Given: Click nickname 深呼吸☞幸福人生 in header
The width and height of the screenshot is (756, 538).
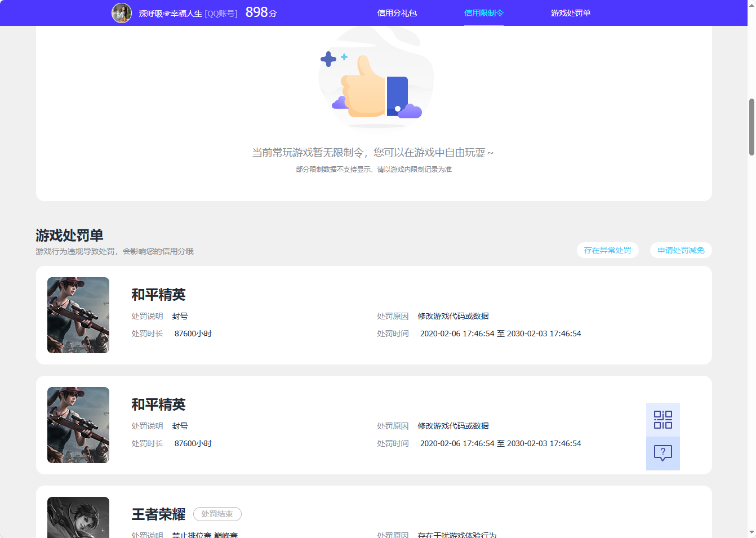Looking at the screenshot, I should pyautogui.click(x=170, y=14).
